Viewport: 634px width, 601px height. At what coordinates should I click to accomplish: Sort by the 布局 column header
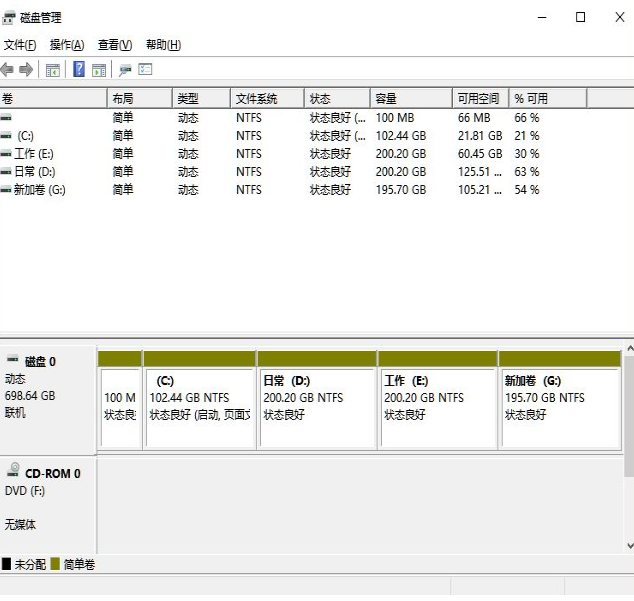click(x=140, y=98)
